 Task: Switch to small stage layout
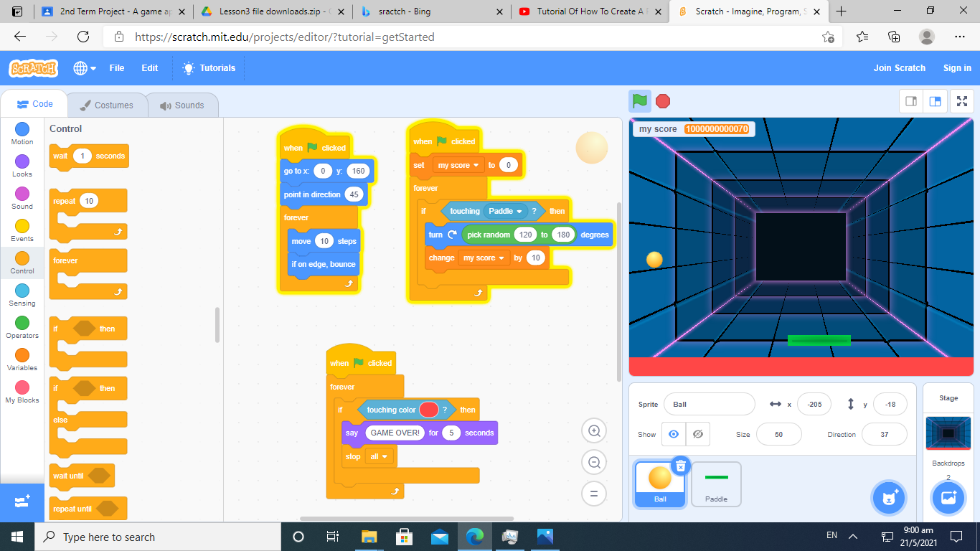pos(911,101)
